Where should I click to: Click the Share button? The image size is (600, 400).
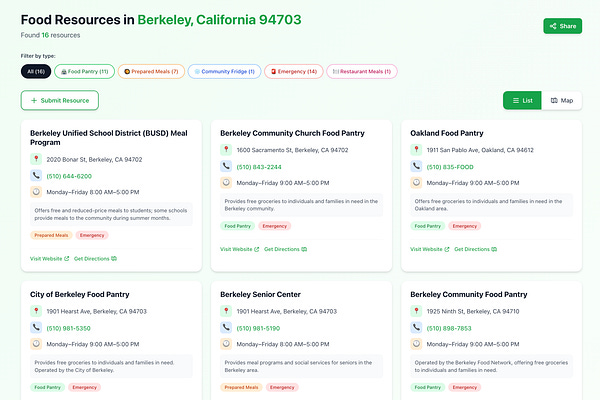562,26
